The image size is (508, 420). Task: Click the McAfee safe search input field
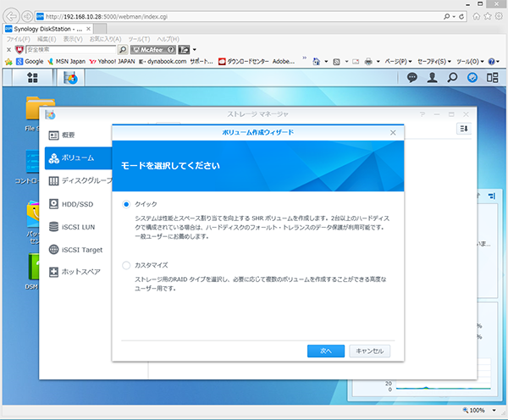tap(70, 50)
